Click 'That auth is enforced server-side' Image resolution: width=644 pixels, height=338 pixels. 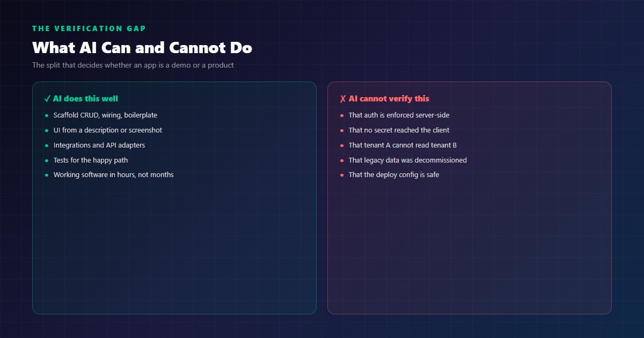coord(399,115)
